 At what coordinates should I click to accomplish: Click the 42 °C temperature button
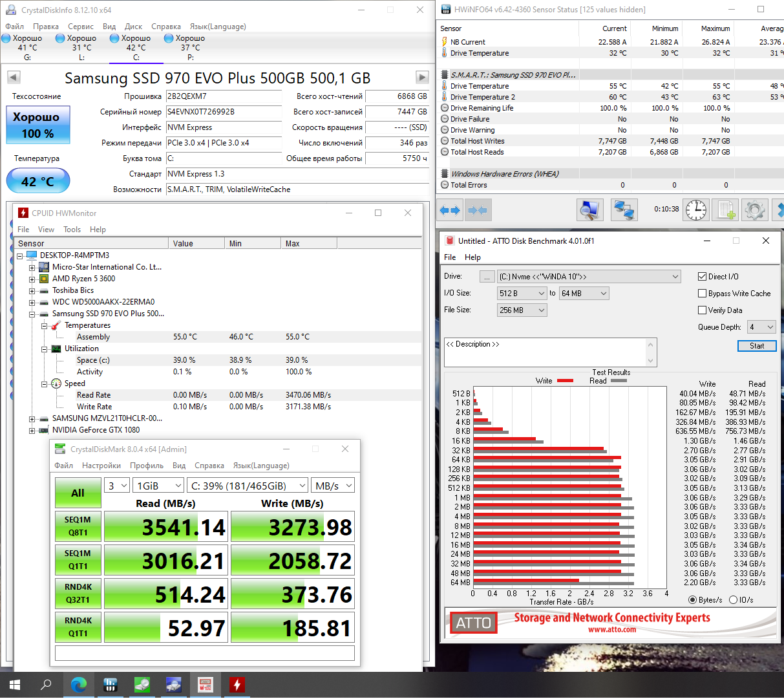pos(38,181)
